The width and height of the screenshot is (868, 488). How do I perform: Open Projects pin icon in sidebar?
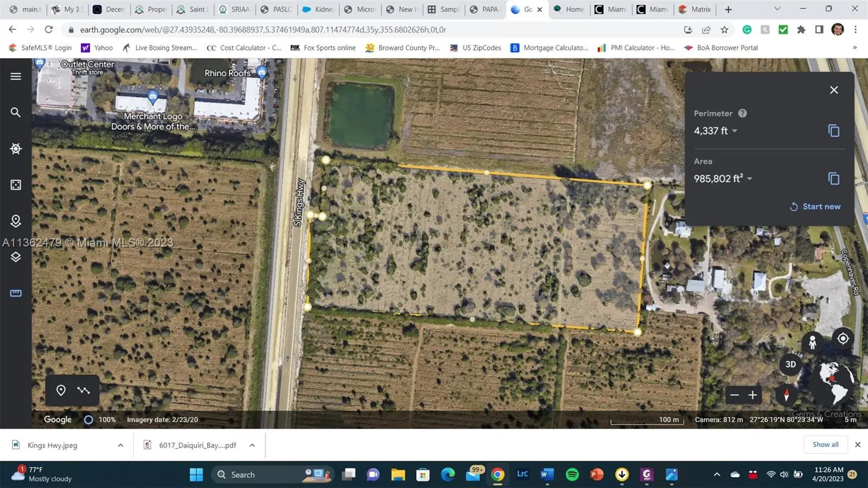(16, 221)
